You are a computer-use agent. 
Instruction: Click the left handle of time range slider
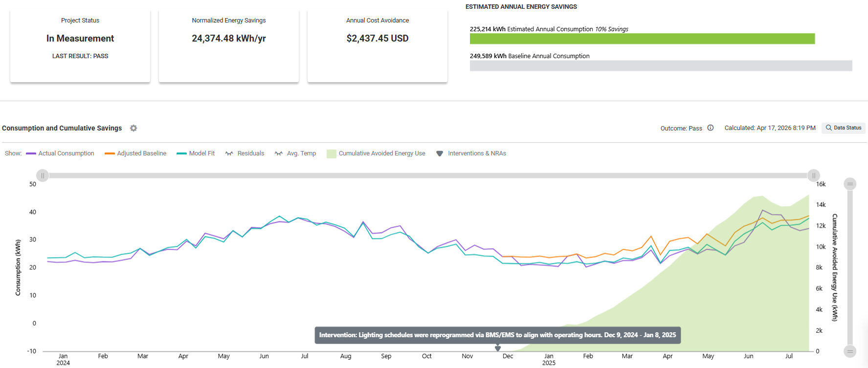coord(43,175)
